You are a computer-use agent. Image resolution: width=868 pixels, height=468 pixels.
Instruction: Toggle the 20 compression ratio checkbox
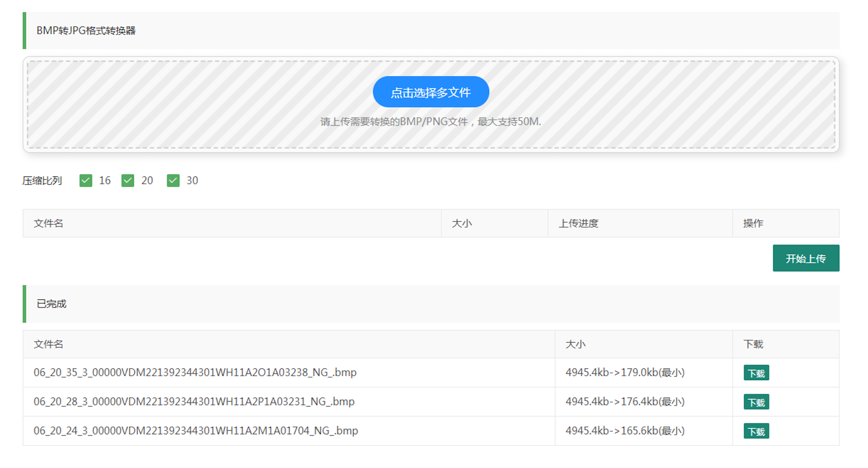coord(128,180)
